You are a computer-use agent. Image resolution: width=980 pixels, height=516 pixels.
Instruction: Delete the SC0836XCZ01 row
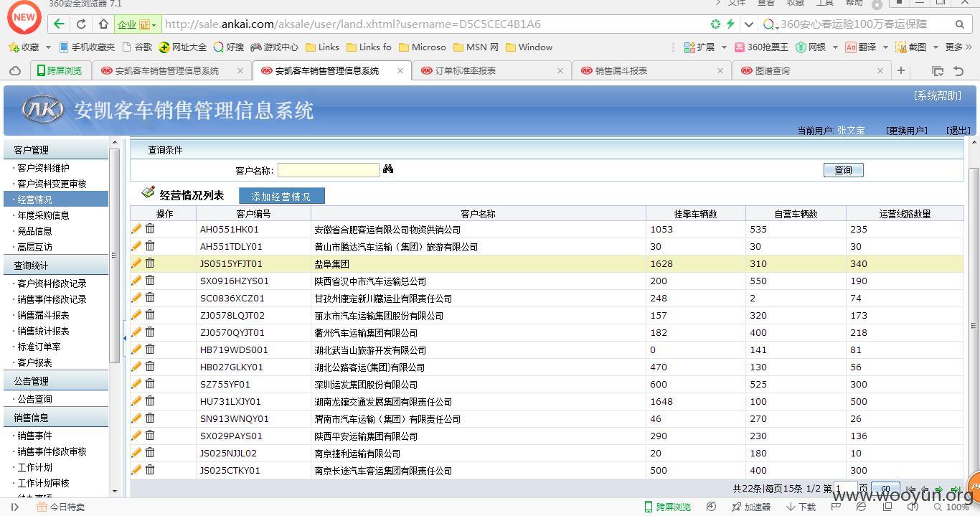pos(150,298)
